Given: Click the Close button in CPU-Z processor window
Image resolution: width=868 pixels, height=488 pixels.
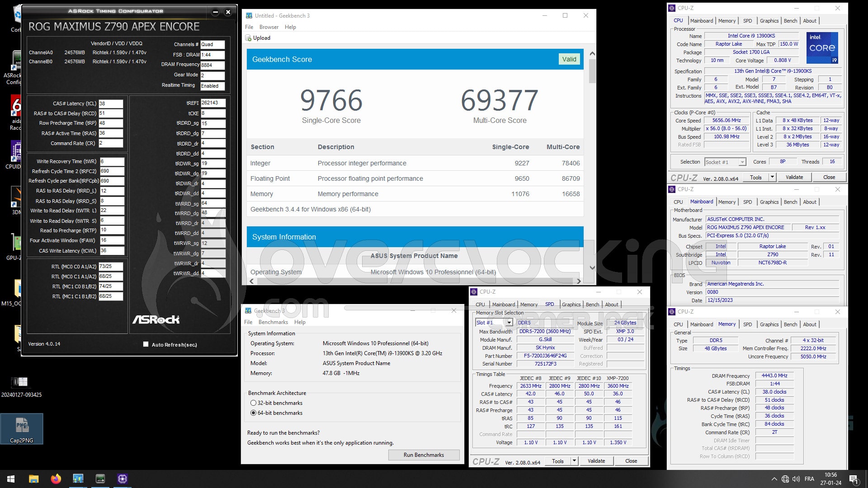Looking at the screenshot, I should coord(829,177).
